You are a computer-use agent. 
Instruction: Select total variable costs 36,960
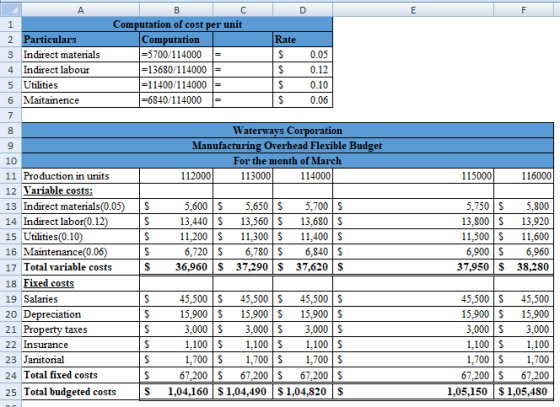[176, 267]
